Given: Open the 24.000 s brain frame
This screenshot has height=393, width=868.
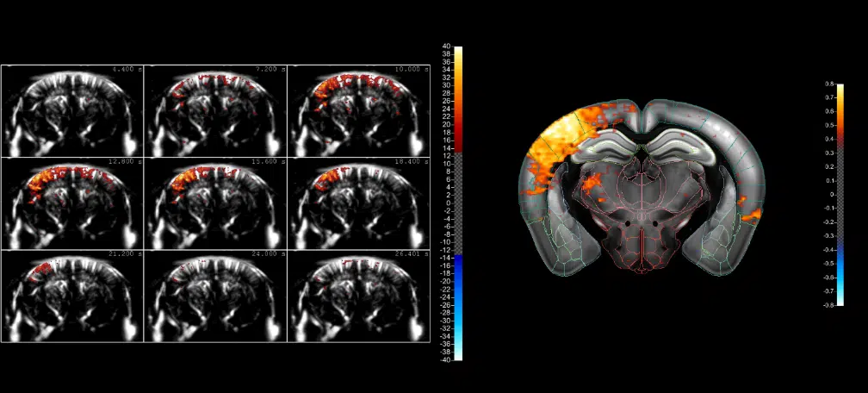Looking at the screenshot, I should pos(215,296).
